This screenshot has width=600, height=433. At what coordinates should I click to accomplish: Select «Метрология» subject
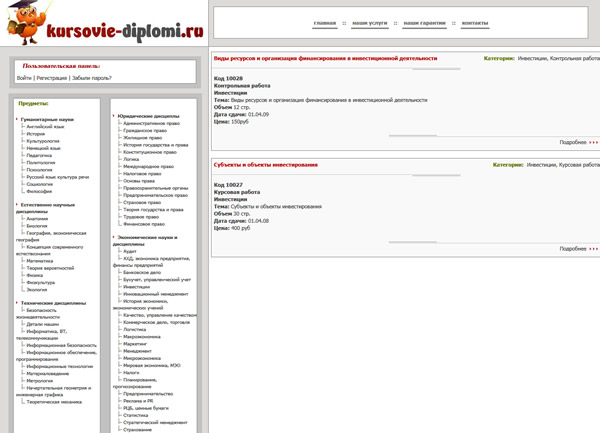40,381
